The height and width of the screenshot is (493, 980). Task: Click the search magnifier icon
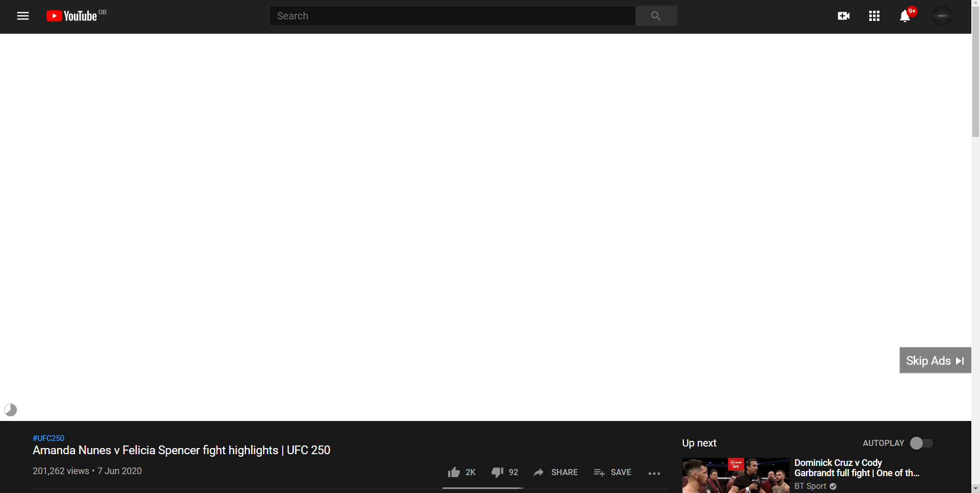pyautogui.click(x=656, y=16)
